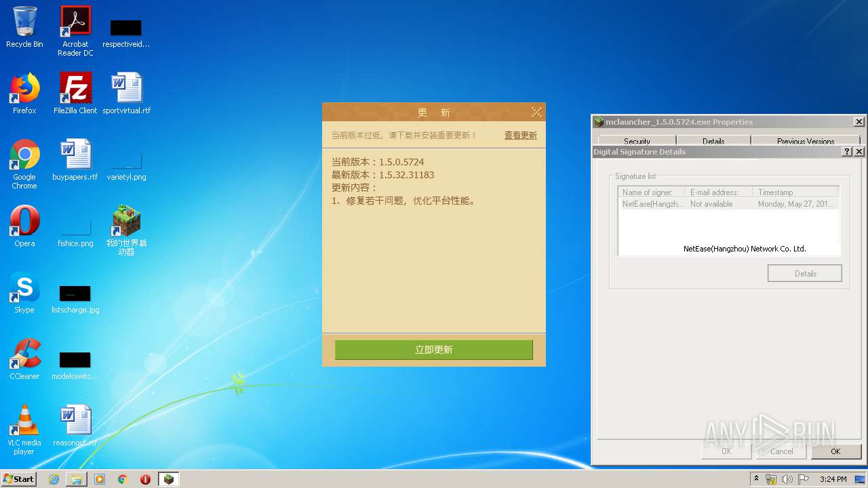Screen dimensions: 868x488
Task: Open Firefox desktop shortcut
Action: 24,94
